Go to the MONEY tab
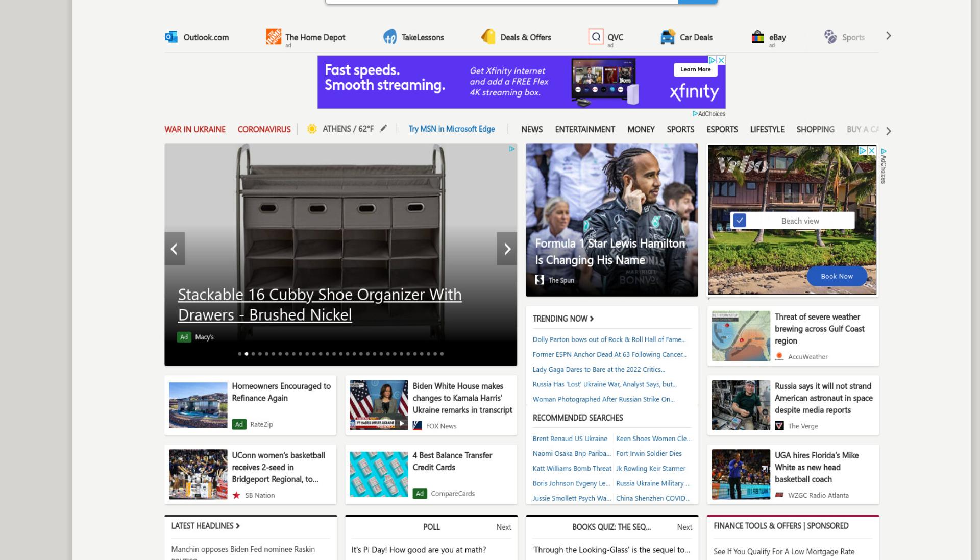 [641, 129]
